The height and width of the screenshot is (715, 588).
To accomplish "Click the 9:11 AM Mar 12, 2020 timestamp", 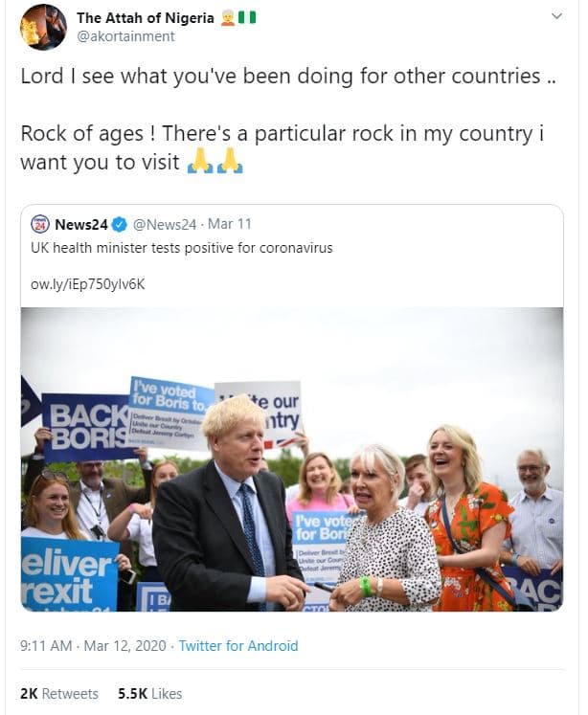I will (x=92, y=646).
